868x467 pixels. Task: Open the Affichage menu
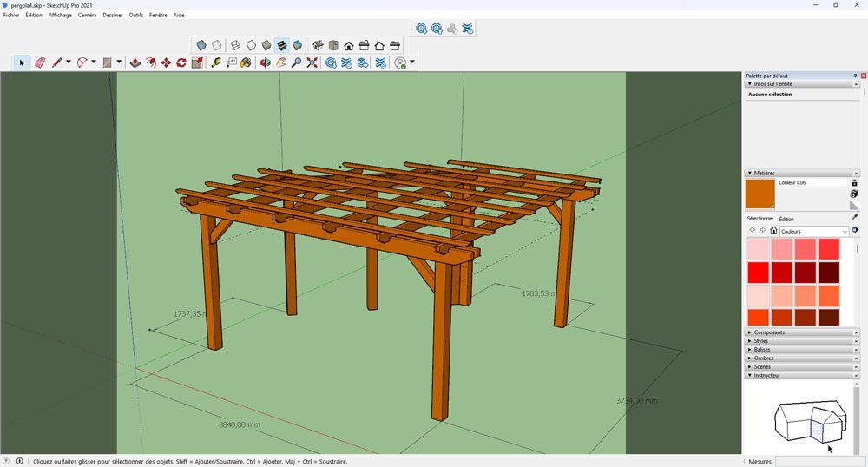click(60, 15)
